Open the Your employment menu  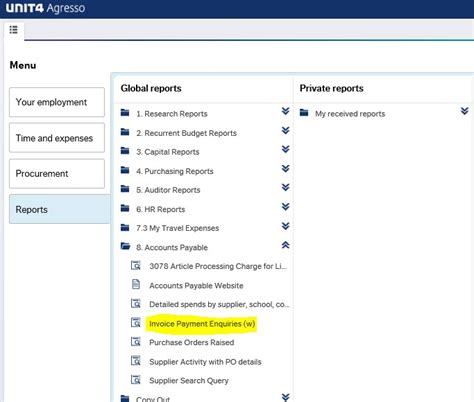(x=57, y=102)
